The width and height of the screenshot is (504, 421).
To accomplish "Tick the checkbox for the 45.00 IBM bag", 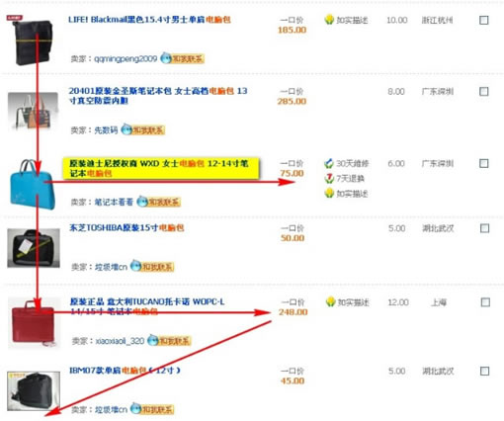I will (484, 371).
